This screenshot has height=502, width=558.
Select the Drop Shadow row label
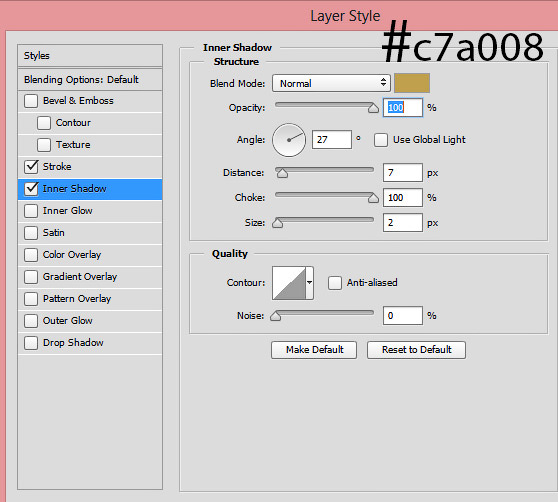pyautogui.click(x=73, y=343)
